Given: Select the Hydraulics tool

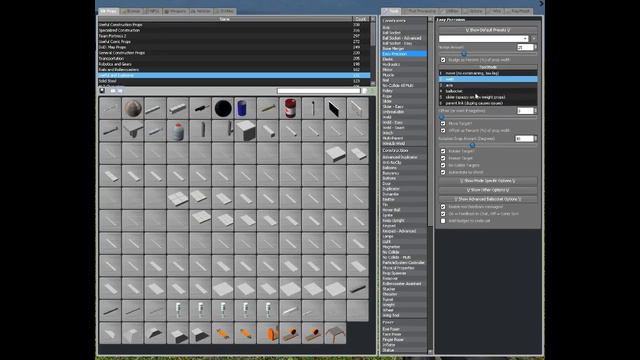Looking at the screenshot, I should [x=404, y=64].
